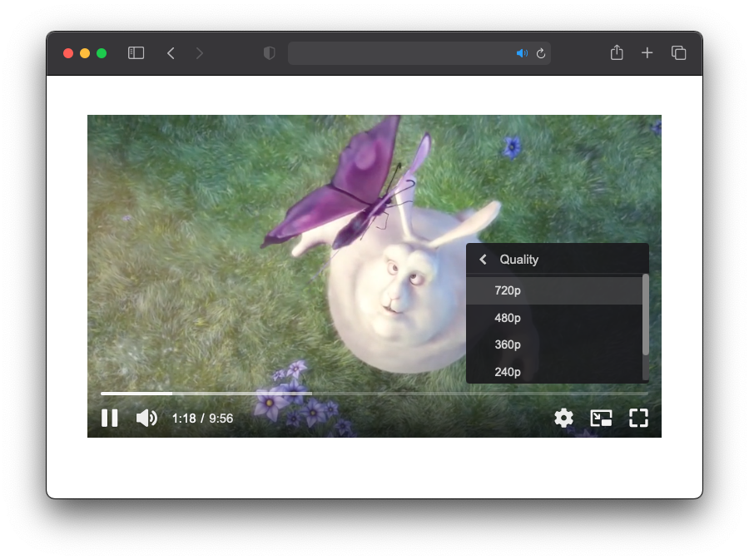This screenshot has height=560, width=749.
Task: Open the player settings gear
Action: point(563,419)
